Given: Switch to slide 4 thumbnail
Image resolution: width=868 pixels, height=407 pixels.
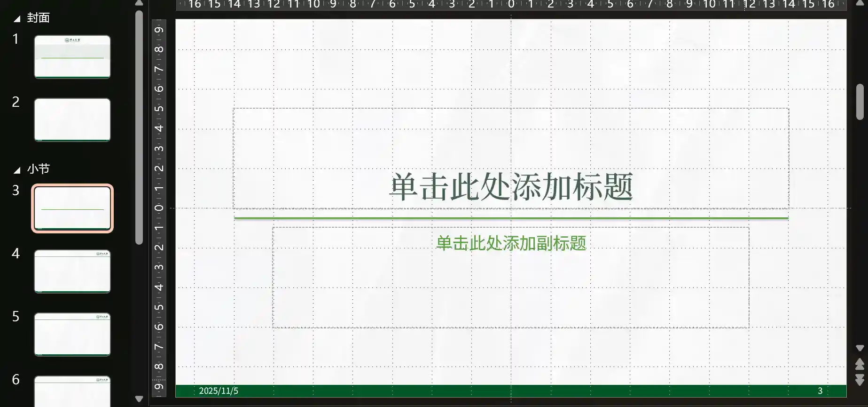Looking at the screenshot, I should 72,271.
